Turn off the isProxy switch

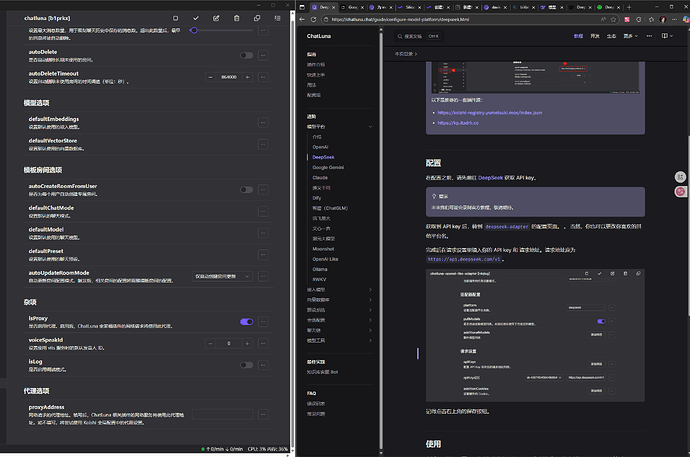pos(246,322)
